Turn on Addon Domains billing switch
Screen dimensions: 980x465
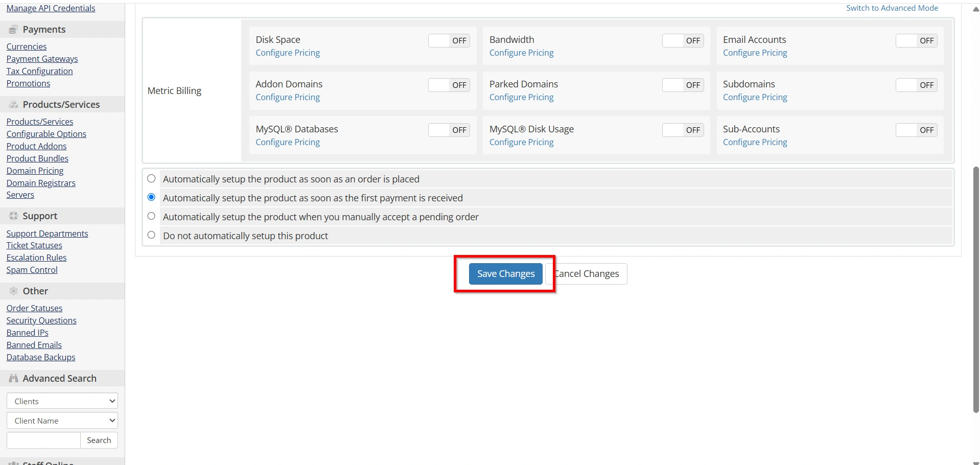tap(449, 85)
